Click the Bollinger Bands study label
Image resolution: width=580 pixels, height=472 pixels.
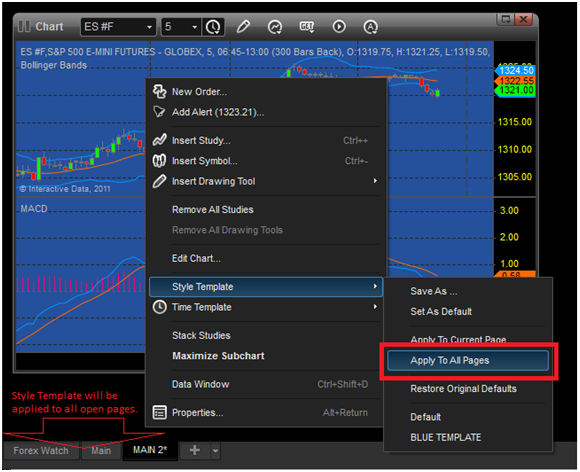click(54, 65)
